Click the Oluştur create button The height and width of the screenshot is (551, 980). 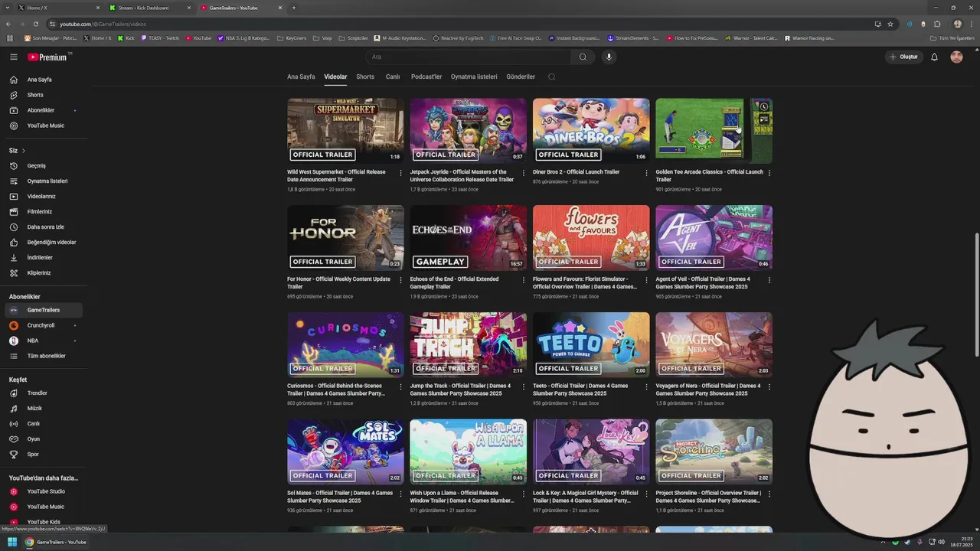coord(903,57)
